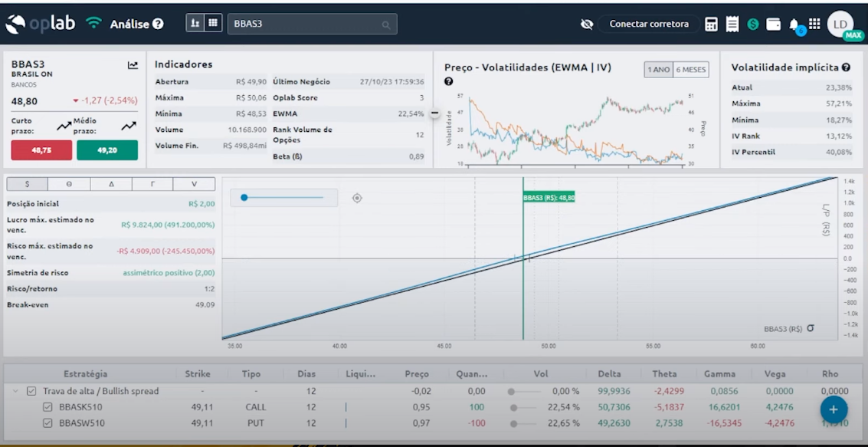Select the Delta (Δ) tab
Image resolution: width=868 pixels, height=447 pixels.
[x=110, y=184]
